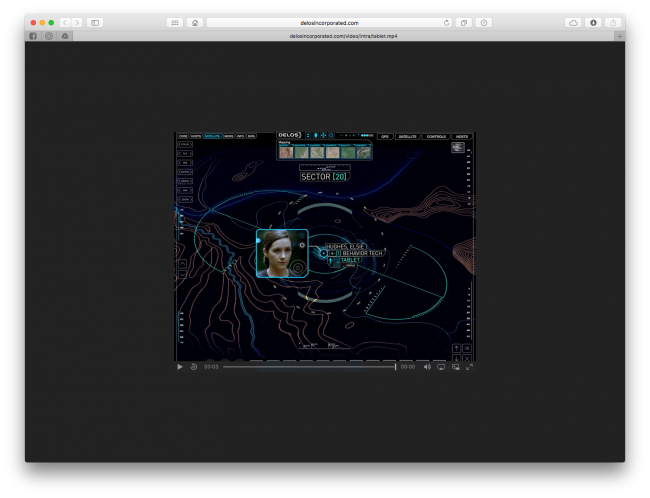Screen dimensions: 650x498
Task: Go forward to the next page
Action: coord(77,23)
